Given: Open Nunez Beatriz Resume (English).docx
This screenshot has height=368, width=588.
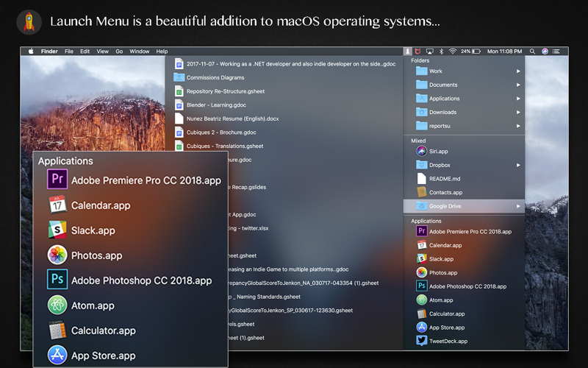Looking at the screenshot, I should click(x=226, y=118).
